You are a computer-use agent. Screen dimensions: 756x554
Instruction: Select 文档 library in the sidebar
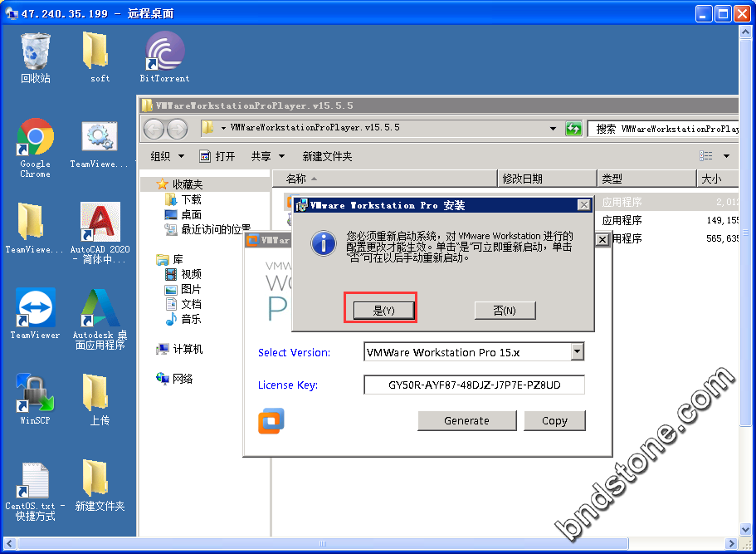(183, 304)
